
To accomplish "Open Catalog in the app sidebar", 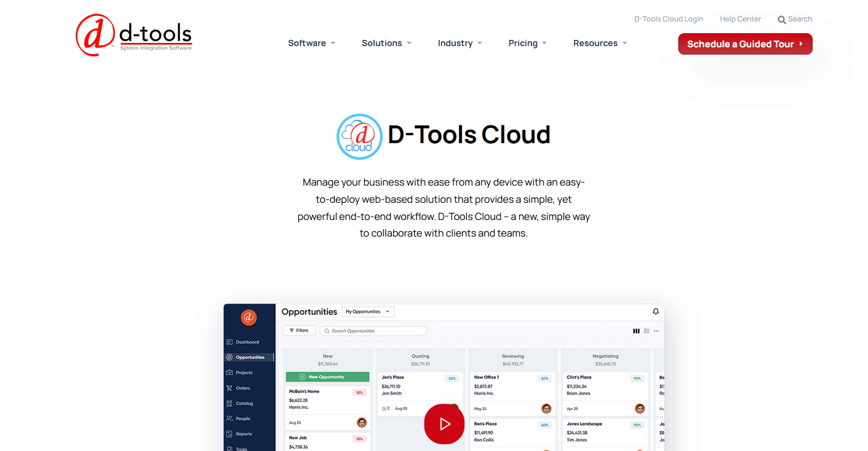I will (240, 403).
